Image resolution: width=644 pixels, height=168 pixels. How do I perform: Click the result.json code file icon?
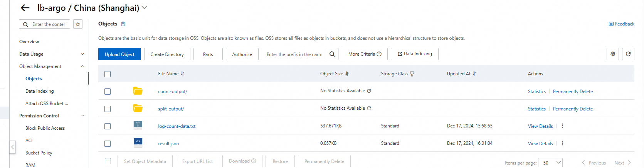(138, 143)
